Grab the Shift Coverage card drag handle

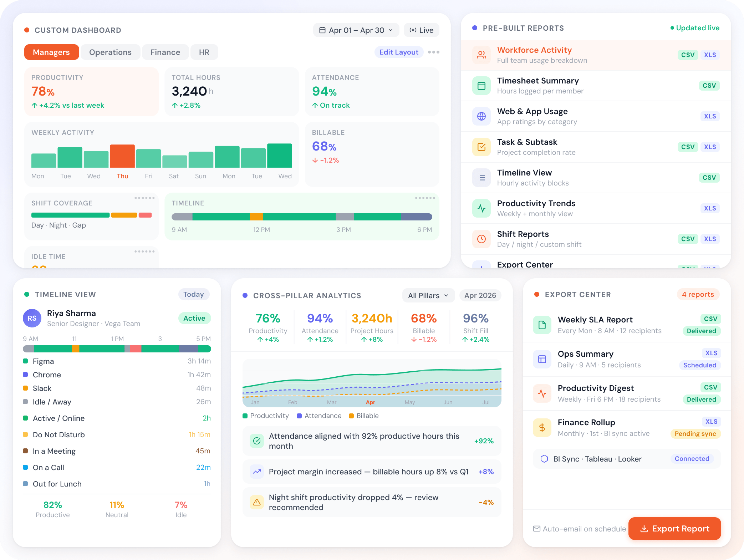point(144,198)
